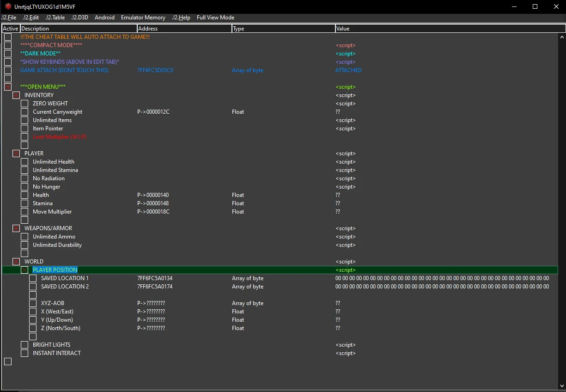Open the Emulator Memory menu
This screenshot has height=392, width=566.
[x=143, y=18]
